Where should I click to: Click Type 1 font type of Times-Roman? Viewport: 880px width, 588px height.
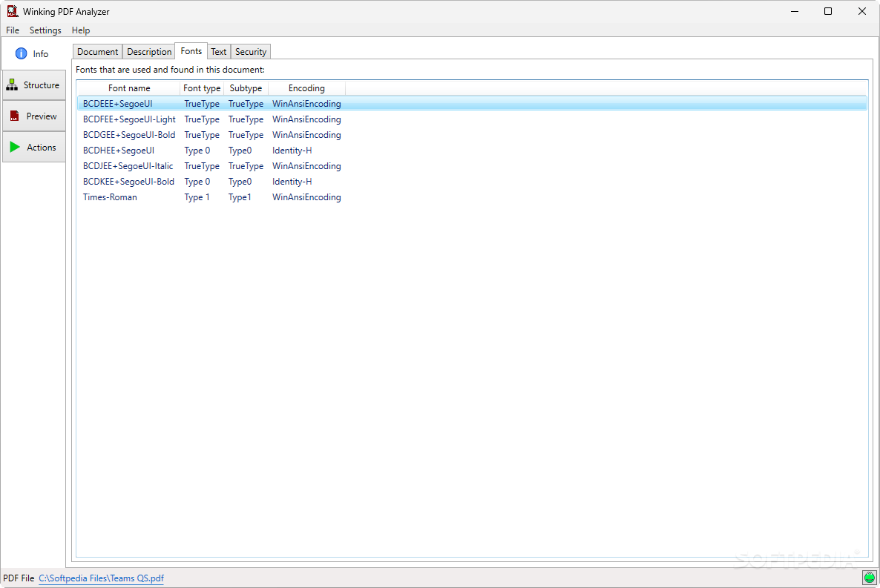click(x=197, y=197)
